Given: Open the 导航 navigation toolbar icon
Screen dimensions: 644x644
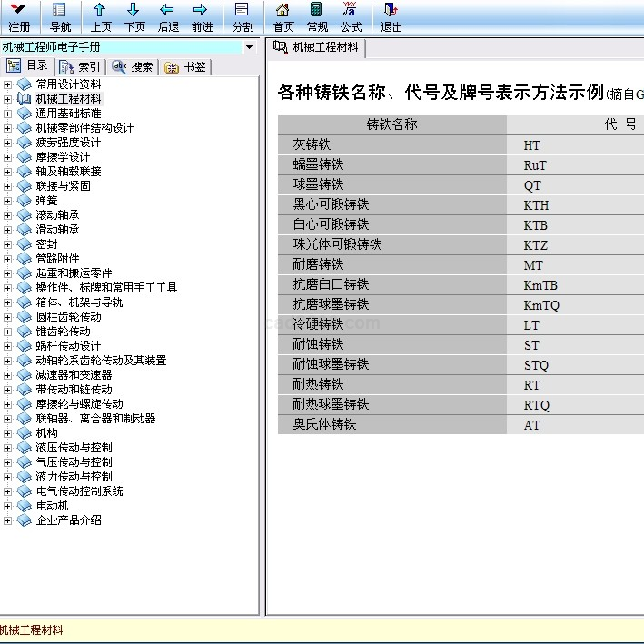Looking at the screenshot, I should [60, 16].
